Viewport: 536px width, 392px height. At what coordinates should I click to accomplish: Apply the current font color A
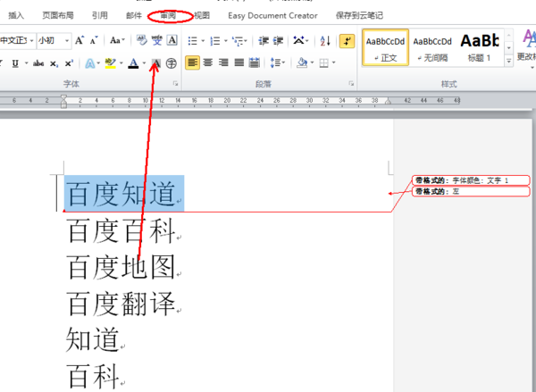point(134,63)
